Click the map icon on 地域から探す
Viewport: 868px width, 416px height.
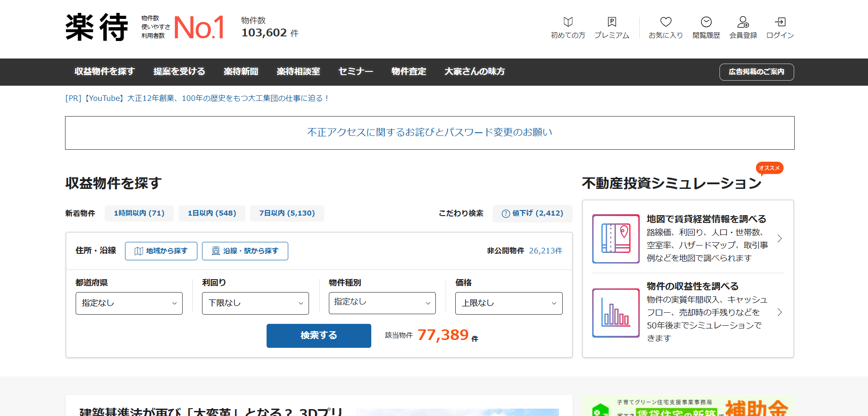click(139, 251)
